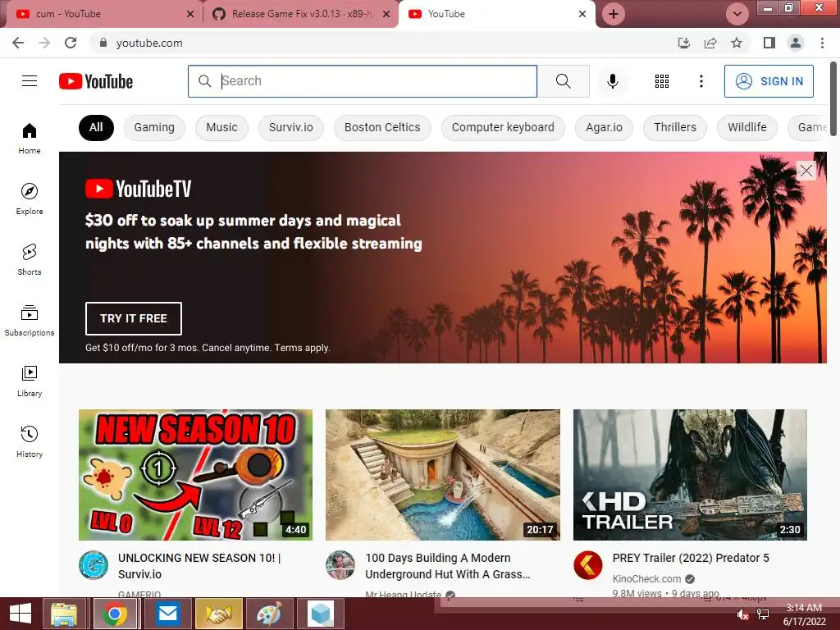This screenshot has height=630, width=840.
Task: Filter by the Wildlife chip
Action: point(747,127)
